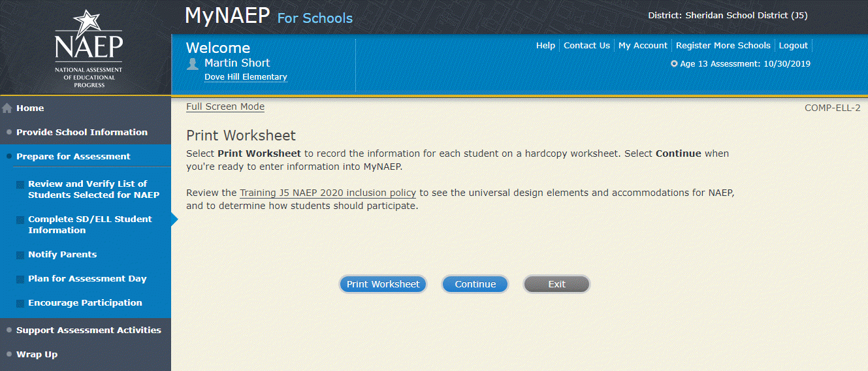868x371 pixels.
Task: Click the user profile silhouette icon
Action: tap(193, 63)
